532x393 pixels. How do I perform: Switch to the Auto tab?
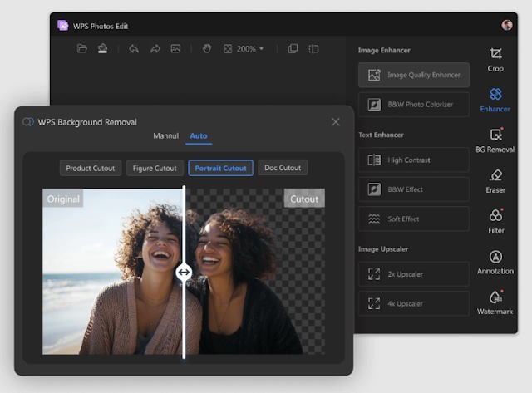coord(199,135)
